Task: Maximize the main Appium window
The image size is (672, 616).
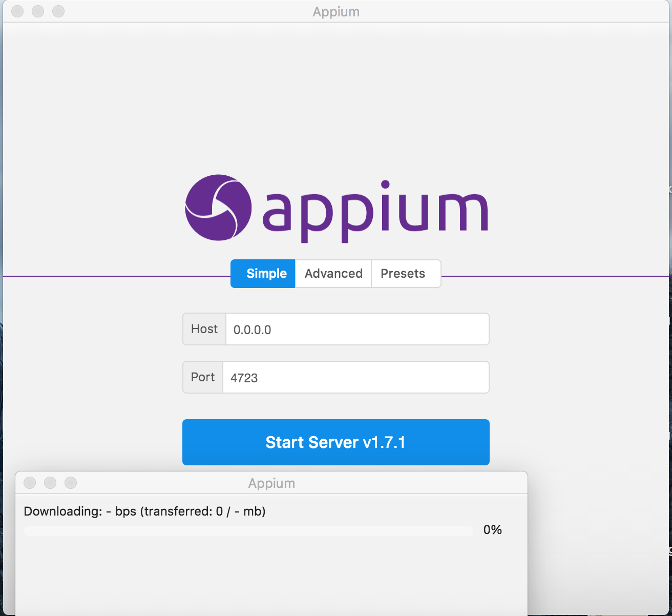Action: click(x=58, y=11)
